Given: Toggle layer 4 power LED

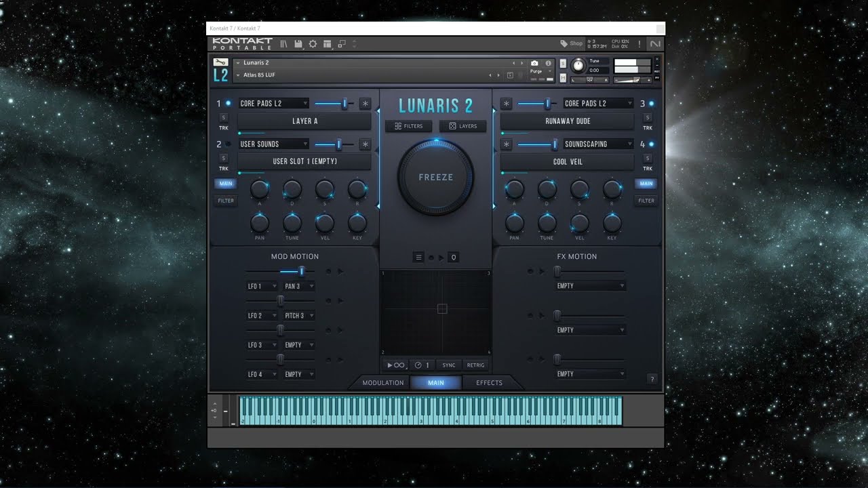Looking at the screenshot, I should [652, 144].
